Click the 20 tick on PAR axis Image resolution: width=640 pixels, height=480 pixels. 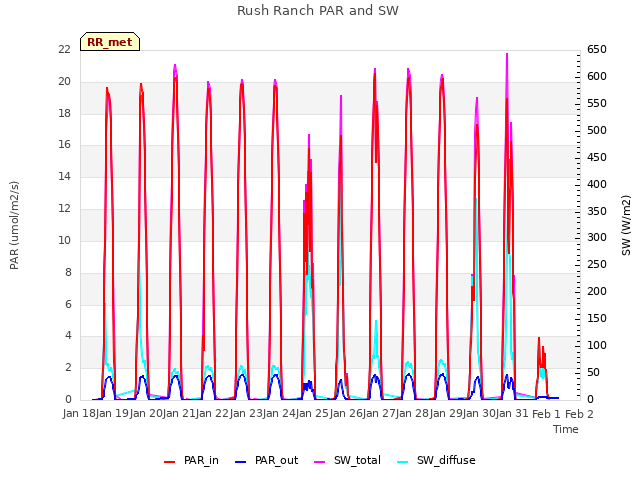pyautogui.click(x=64, y=82)
